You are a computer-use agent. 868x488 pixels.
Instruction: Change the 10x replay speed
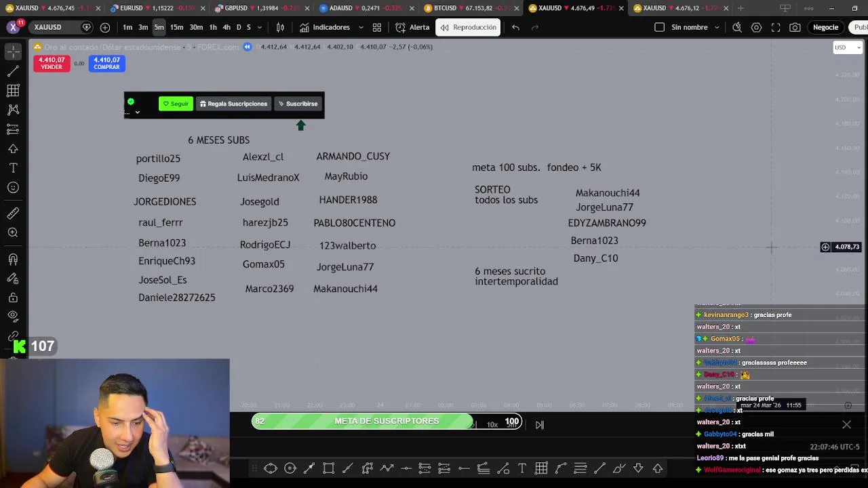(492, 425)
